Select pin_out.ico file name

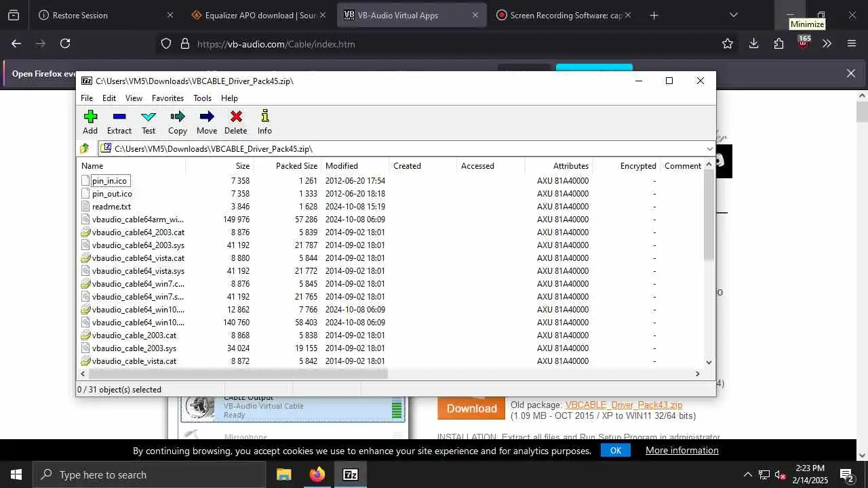tap(112, 194)
